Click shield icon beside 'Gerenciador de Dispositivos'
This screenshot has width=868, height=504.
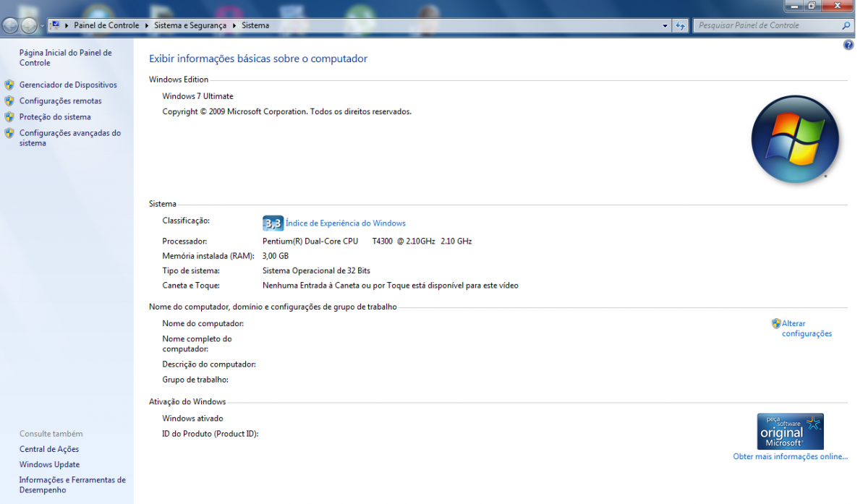pyautogui.click(x=9, y=85)
